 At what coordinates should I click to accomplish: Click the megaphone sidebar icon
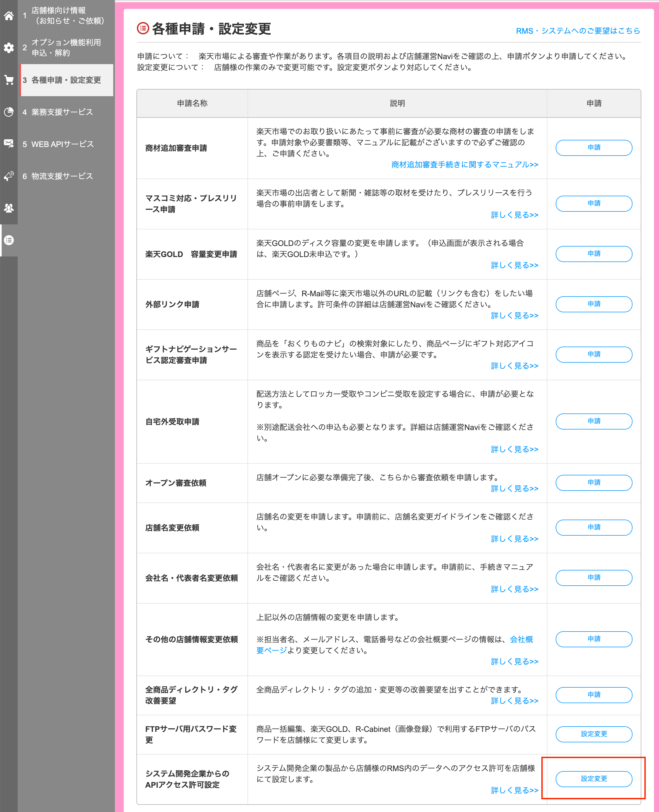9,176
